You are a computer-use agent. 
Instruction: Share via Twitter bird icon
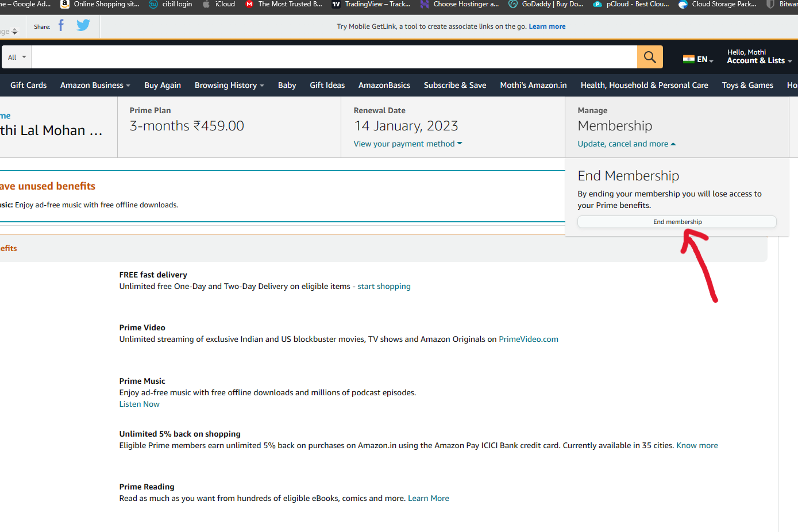(x=83, y=25)
